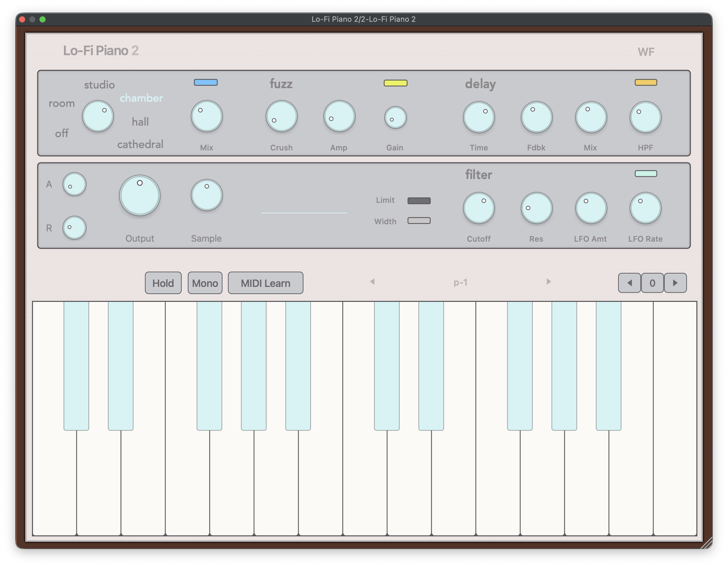This screenshot has width=728, height=567.
Task: Click the WF logo
Action: (x=646, y=52)
